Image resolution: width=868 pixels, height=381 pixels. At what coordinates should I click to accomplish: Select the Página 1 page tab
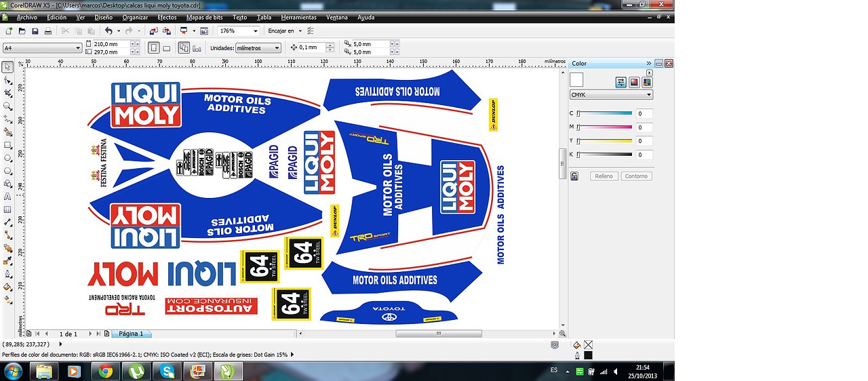[132, 334]
